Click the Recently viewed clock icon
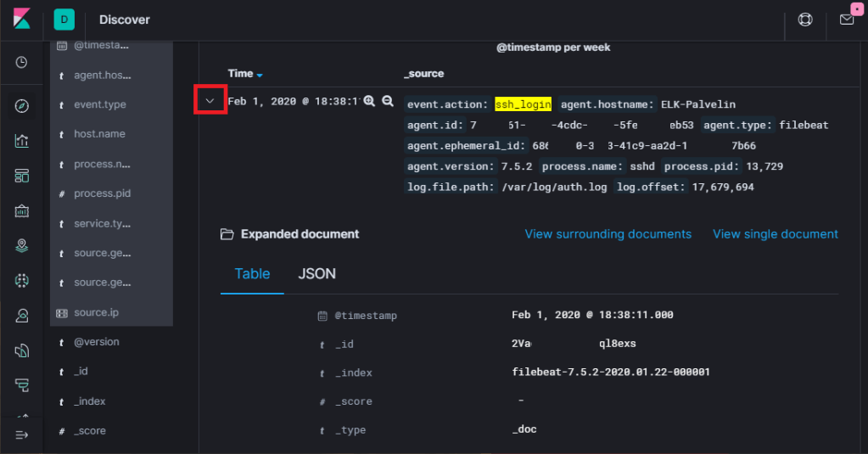This screenshot has height=454, width=868. click(x=22, y=63)
